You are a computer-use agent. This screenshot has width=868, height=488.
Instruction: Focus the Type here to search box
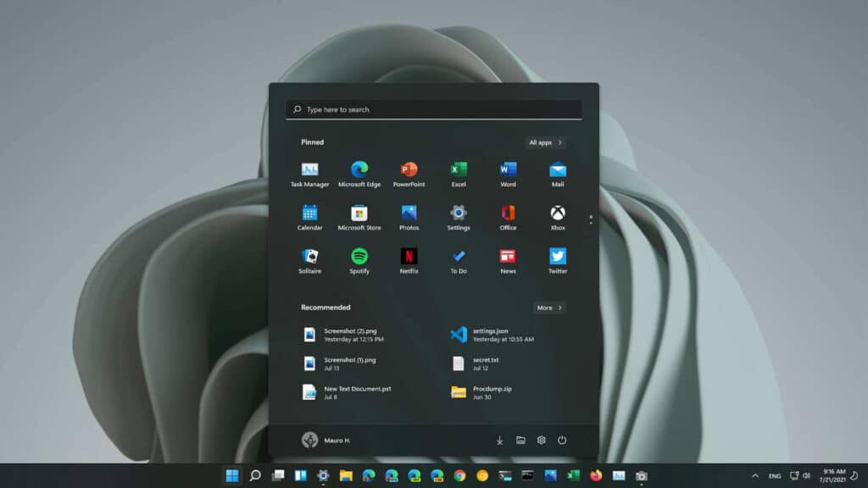[433, 109]
